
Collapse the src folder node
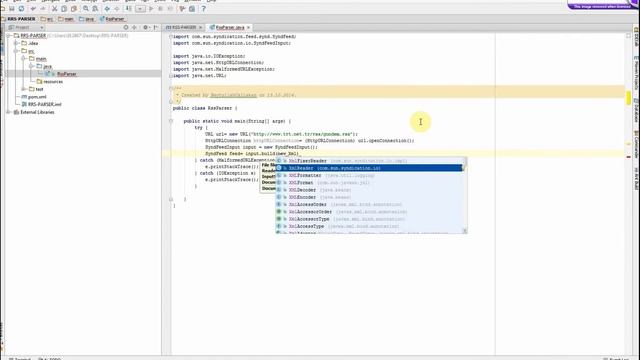[16, 51]
